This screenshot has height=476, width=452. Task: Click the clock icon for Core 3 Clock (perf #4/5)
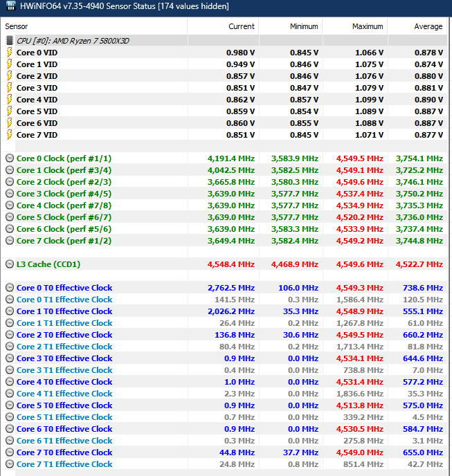10,194
